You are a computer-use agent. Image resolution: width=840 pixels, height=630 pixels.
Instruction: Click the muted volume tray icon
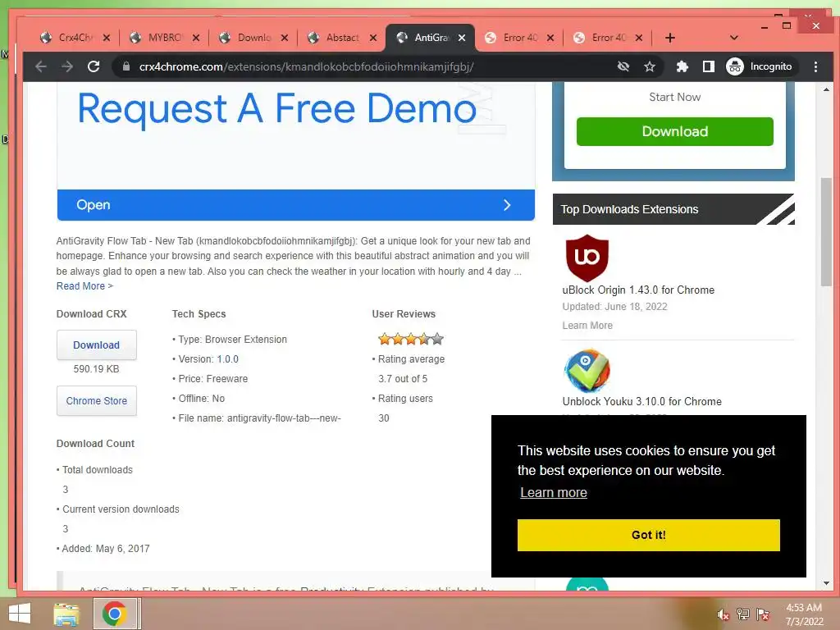[x=724, y=614]
